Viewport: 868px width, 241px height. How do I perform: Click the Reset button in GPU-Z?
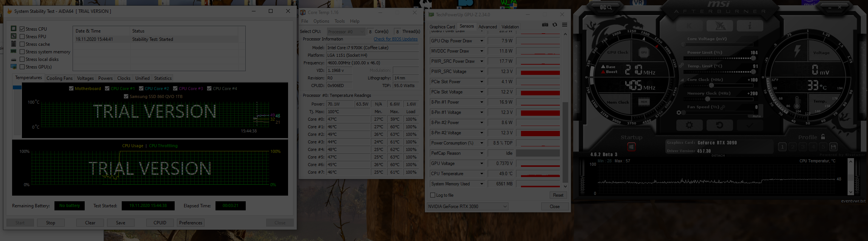558,195
